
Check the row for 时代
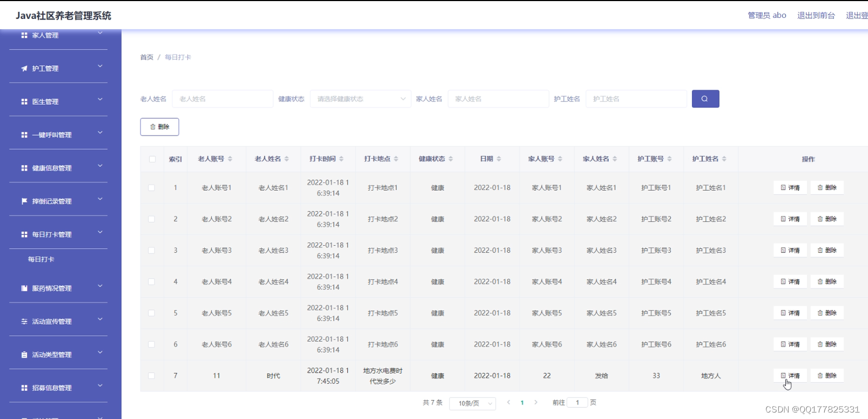coord(152,376)
